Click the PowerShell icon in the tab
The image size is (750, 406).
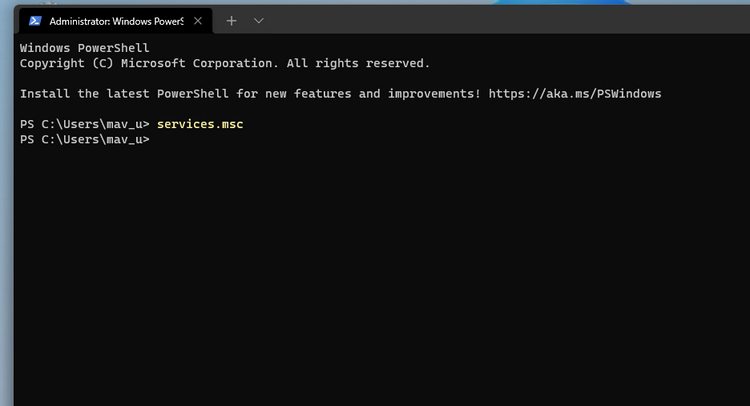click(35, 20)
